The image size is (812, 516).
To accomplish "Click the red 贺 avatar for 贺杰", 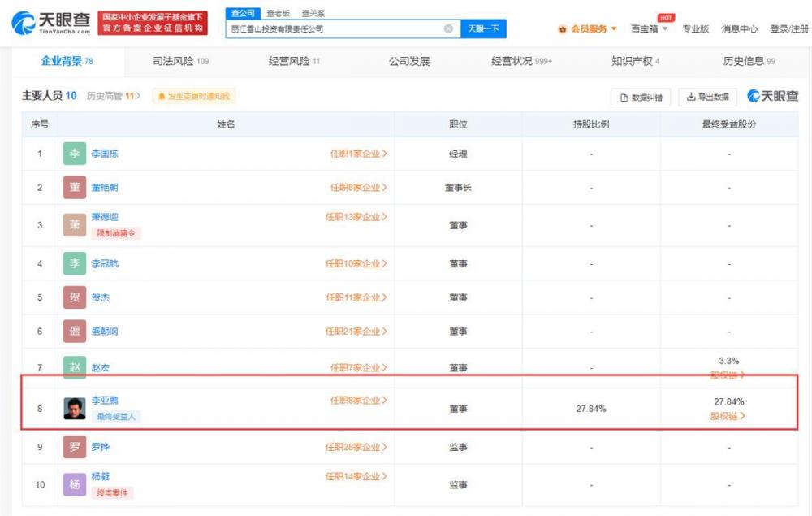I will pyautogui.click(x=75, y=297).
